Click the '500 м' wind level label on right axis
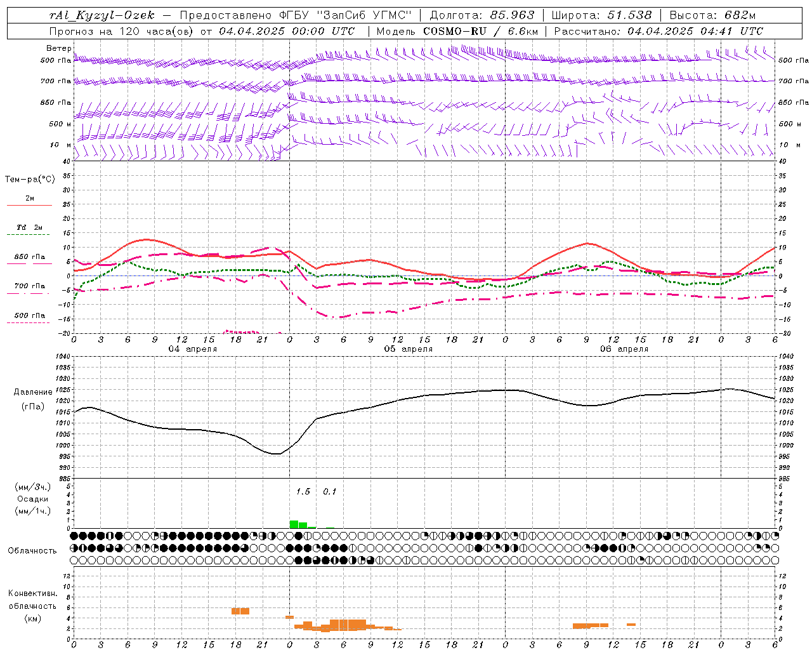 point(790,124)
